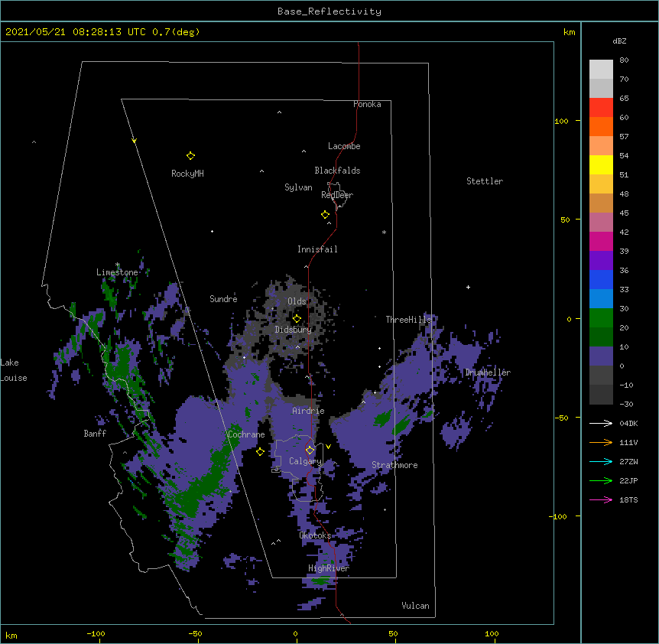Select yellow diamond marker between Olds and Didsbury

[x=297, y=319]
